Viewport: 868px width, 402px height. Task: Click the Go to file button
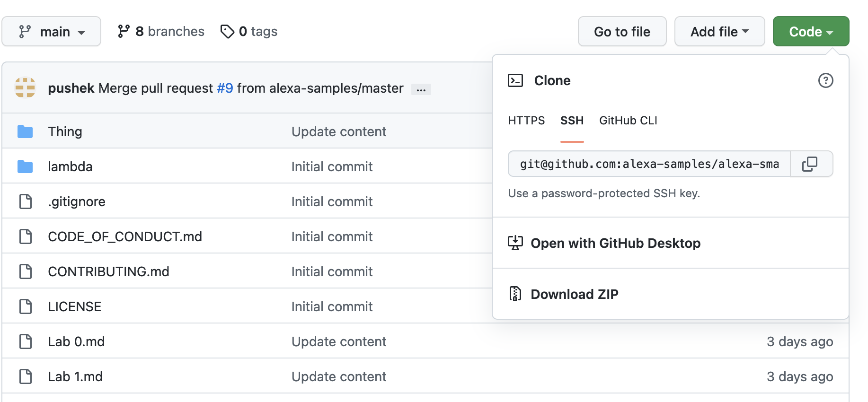622,32
